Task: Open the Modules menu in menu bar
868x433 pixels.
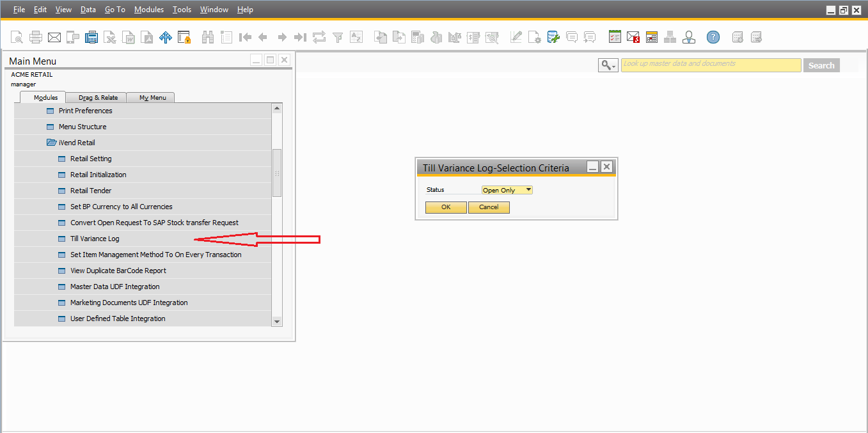Action: (148, 10)
